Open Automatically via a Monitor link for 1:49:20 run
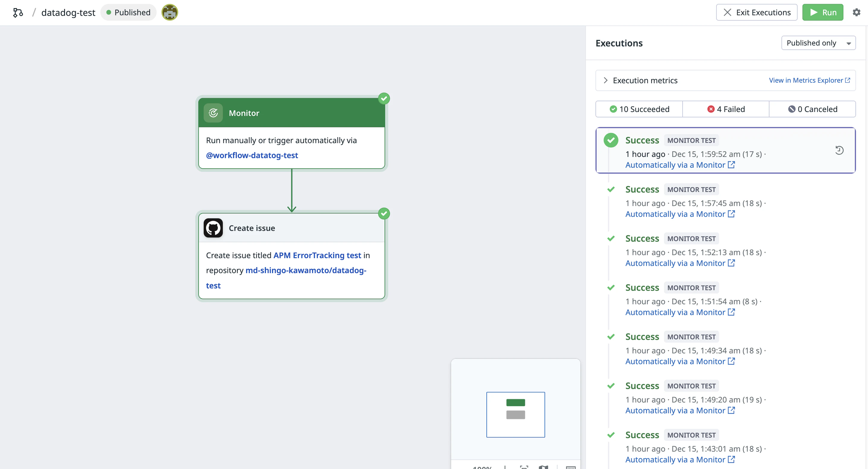Viewport: 868px width, 469px height. click(680, 411)
